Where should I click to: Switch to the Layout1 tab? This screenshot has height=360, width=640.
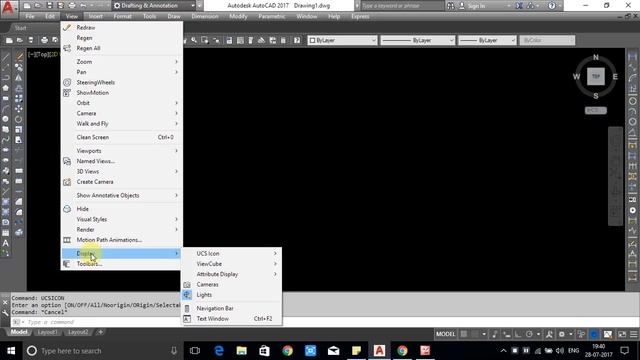point(47,332)
